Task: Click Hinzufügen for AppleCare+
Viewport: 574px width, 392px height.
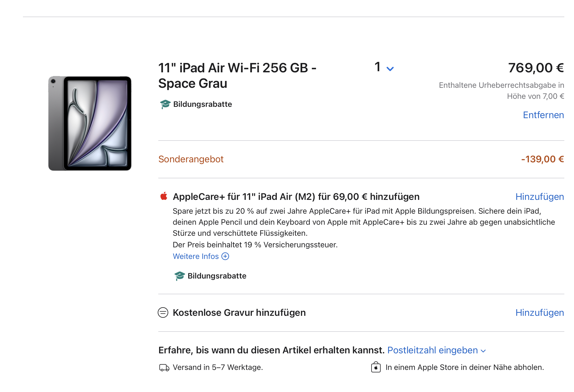Action: (x=539, y=197)
